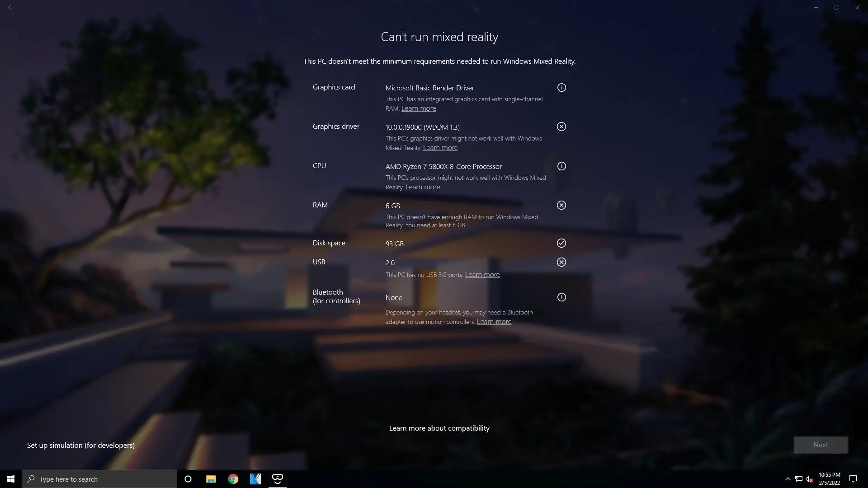Click the RAM failed X icon
Screen dimensions: 868x488
click(561, 205)
